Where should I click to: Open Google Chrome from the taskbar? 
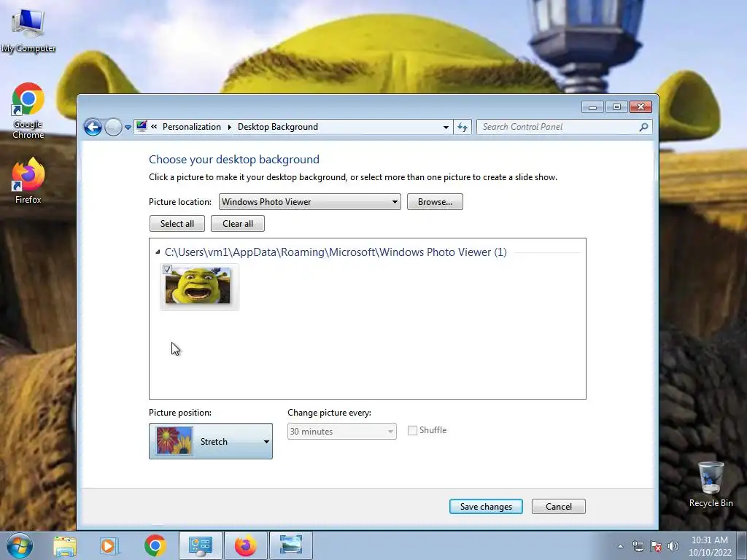pos(155,545)
